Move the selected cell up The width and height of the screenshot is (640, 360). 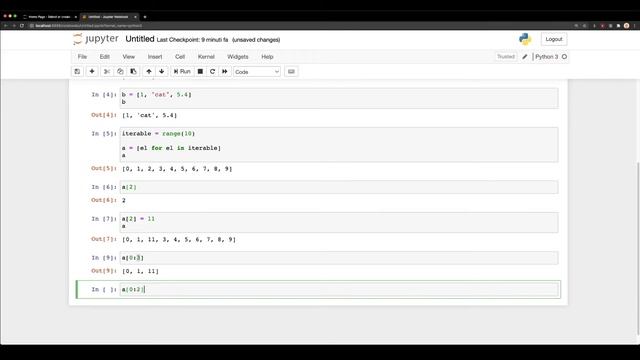pyautogui.click(x=149, y=71)
